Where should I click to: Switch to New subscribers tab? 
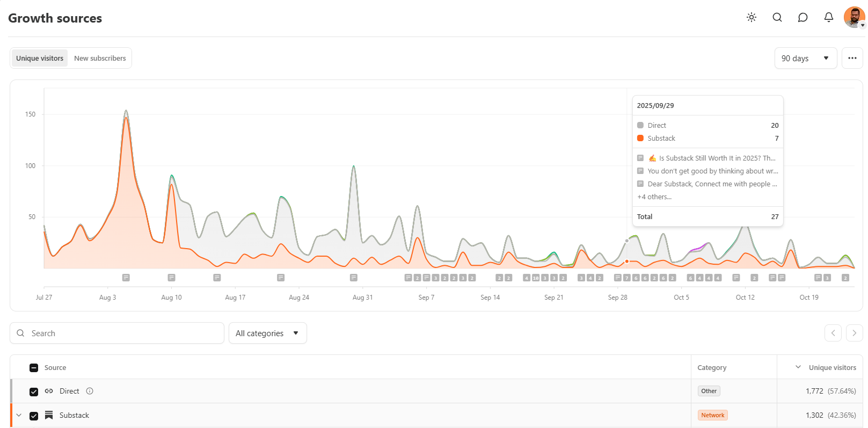click(x=100, y=58)
